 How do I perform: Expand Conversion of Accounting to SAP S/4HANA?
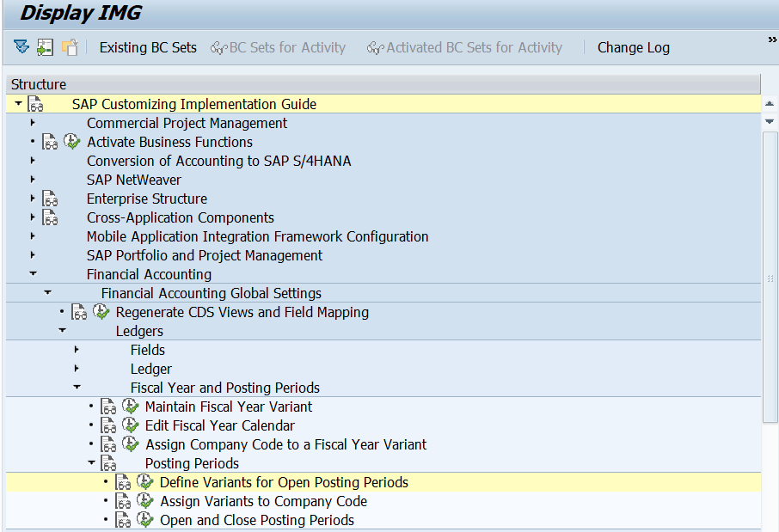pyautogui.click(x=33, y=160)
